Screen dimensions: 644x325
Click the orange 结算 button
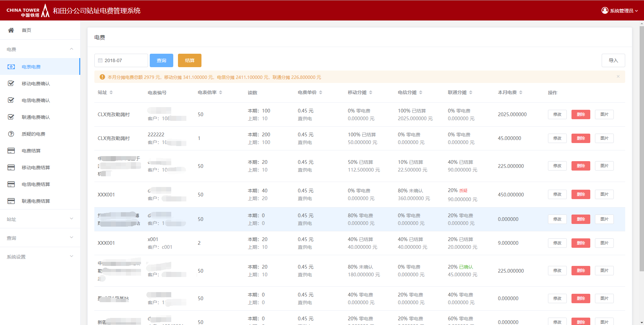(x=189, y=60)
